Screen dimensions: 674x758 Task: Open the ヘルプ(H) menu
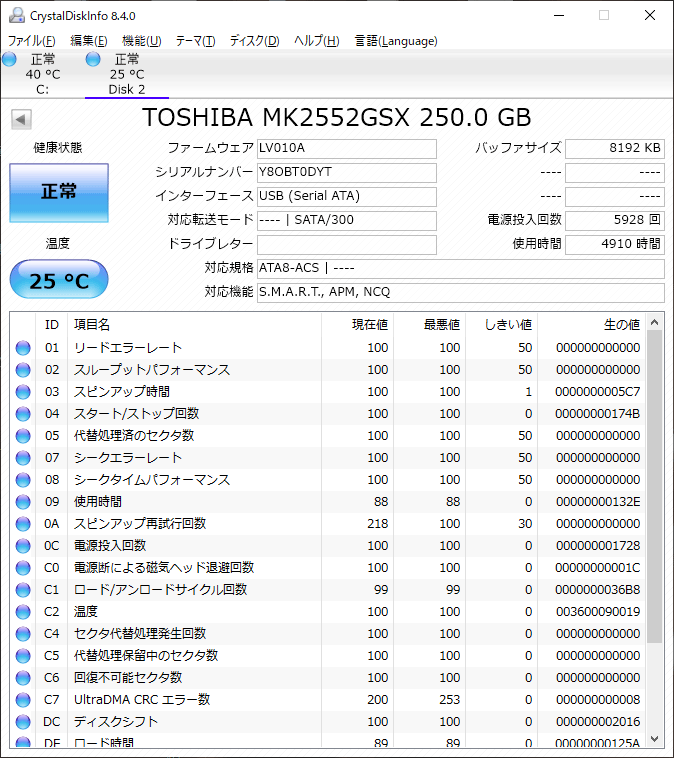click(x=317, y=41)
